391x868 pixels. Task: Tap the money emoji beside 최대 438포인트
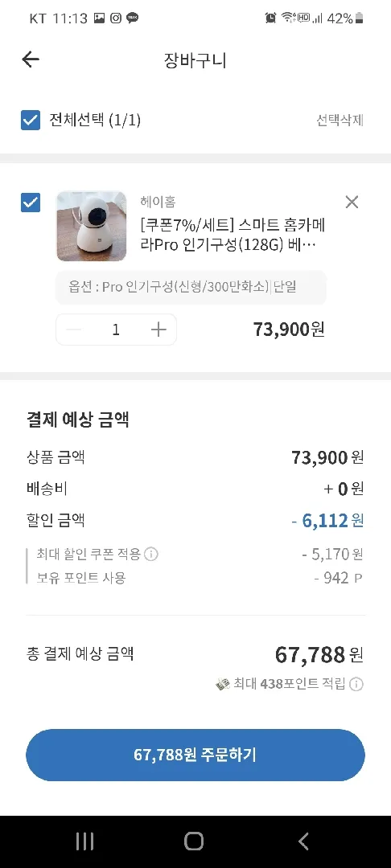(222, 685)
